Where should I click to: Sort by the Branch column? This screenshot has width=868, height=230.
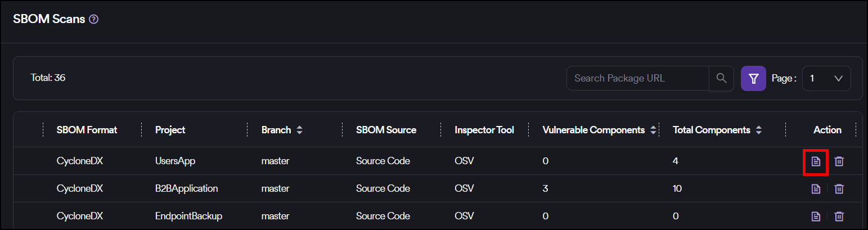pos(299,130)
